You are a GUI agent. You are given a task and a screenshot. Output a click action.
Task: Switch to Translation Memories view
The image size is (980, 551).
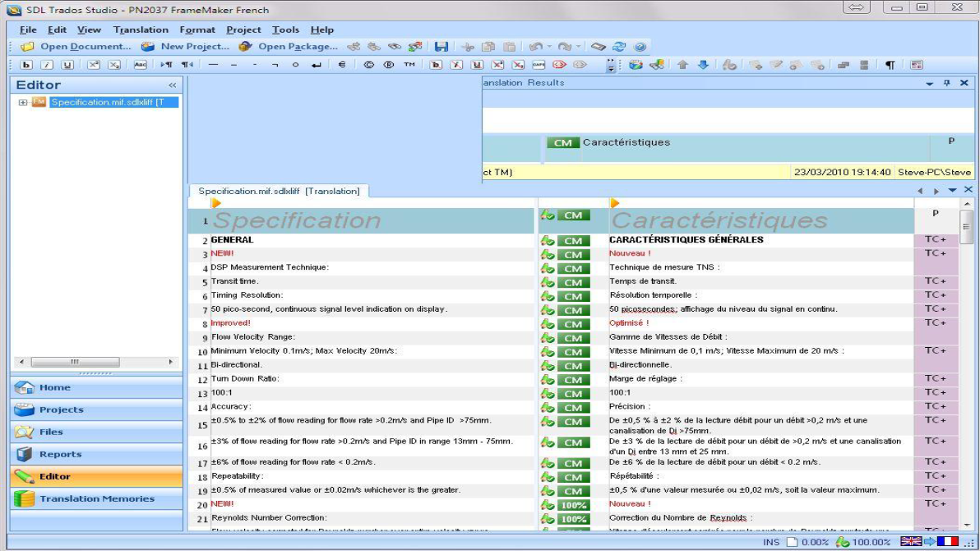(x=96, y=498)
